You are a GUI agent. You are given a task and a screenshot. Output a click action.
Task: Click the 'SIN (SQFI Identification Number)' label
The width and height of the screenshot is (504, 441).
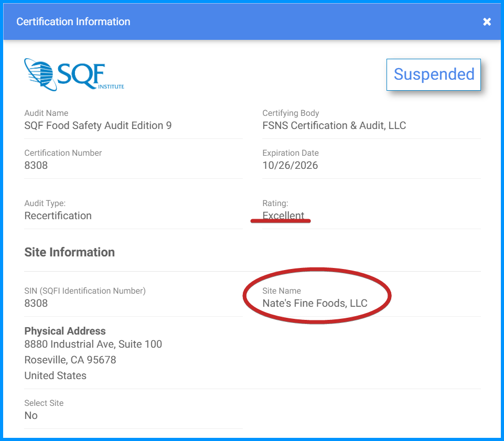pyautogui.click(x=85, y=291)
